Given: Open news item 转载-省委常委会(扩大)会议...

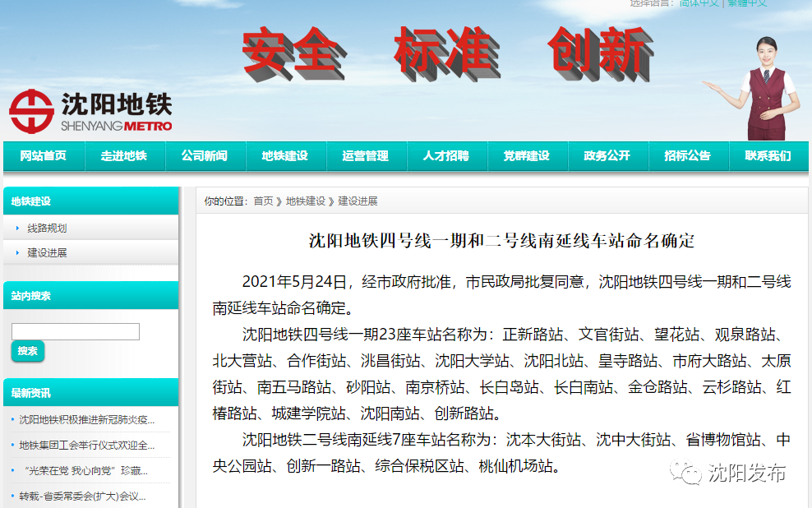Looking at the screenshot, I should 83,496.
